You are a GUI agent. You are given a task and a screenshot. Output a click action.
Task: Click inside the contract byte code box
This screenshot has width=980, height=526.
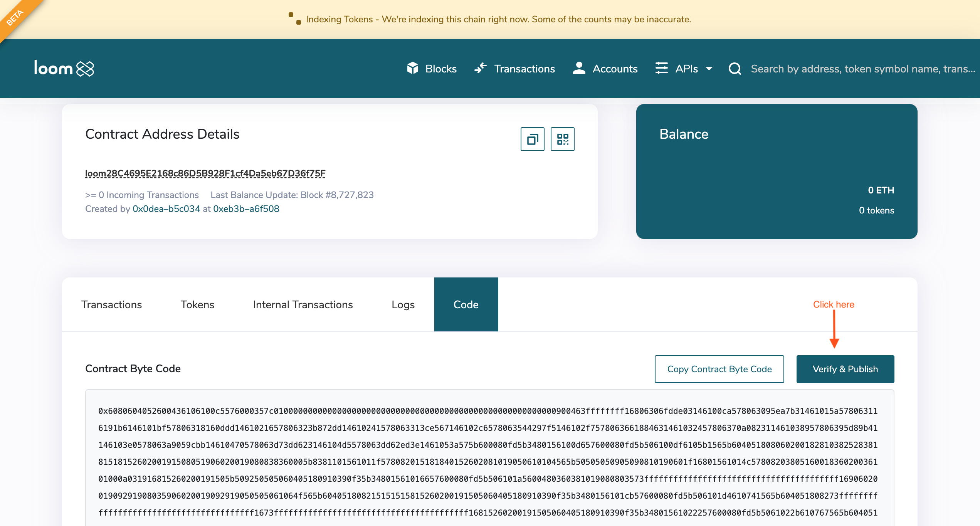tap(489, 459)
